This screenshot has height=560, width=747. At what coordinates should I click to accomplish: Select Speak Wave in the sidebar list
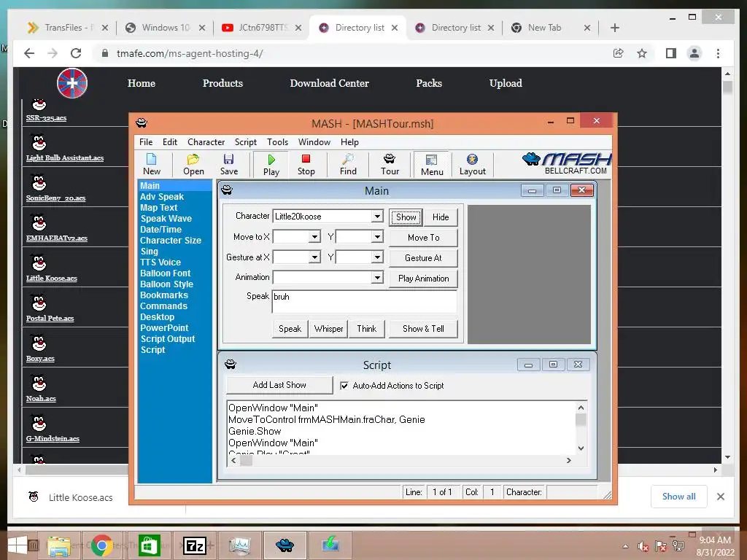pyautogui.click(x=166, y=219)
